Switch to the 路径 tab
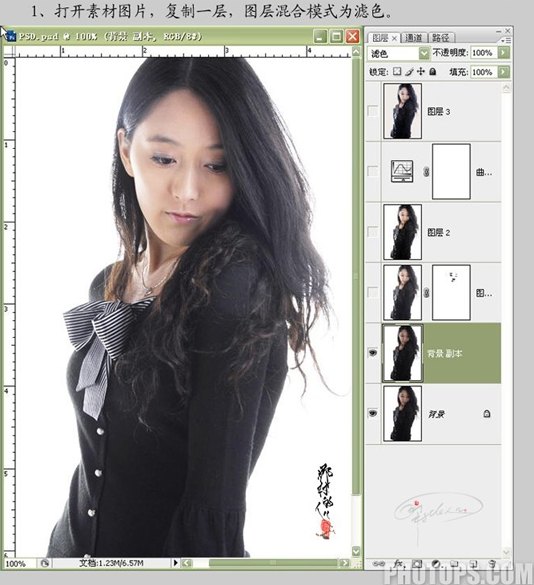This screenshot has width=534, height=585. click(441, 38)
